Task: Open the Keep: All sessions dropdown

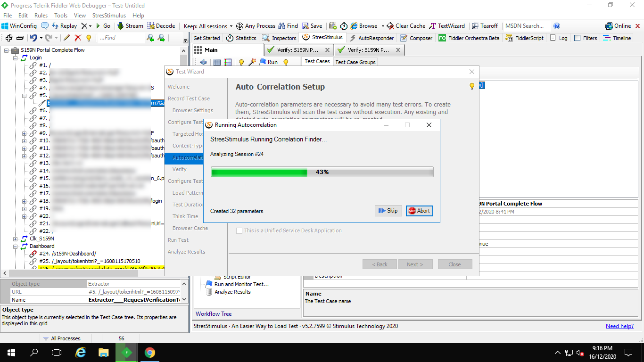Action: (x=208, y=26)
